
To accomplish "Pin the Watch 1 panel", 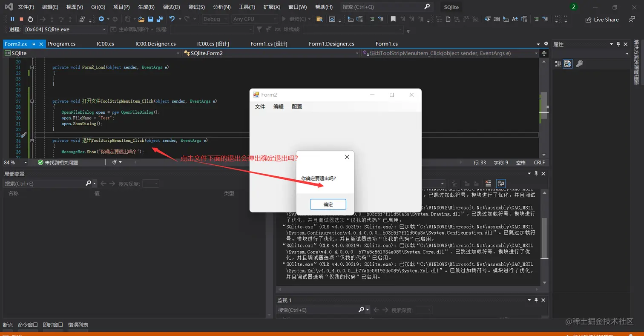I will click(536, 300).
